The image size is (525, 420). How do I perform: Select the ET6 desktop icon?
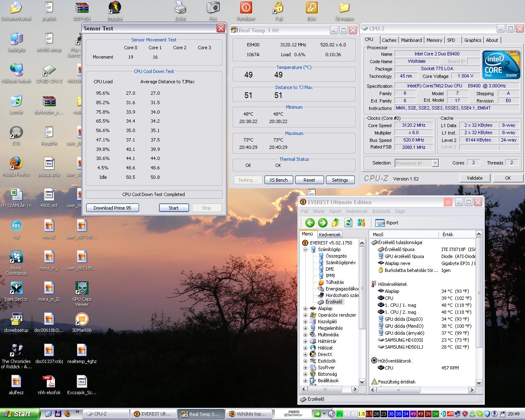click(x=16, y=135)
